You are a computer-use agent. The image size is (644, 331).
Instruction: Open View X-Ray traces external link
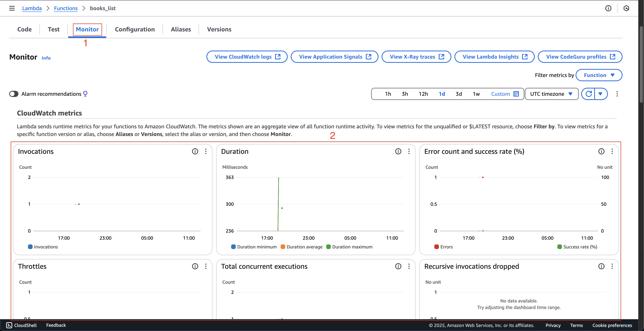pyautogui.click(x=416, y=57)
